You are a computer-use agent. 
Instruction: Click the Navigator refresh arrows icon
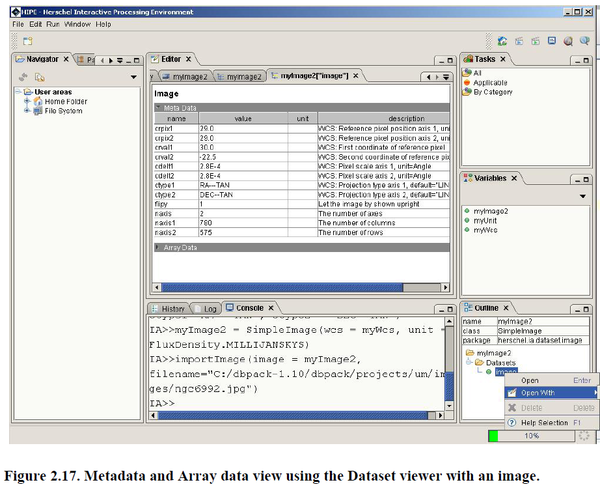(23, 77)
